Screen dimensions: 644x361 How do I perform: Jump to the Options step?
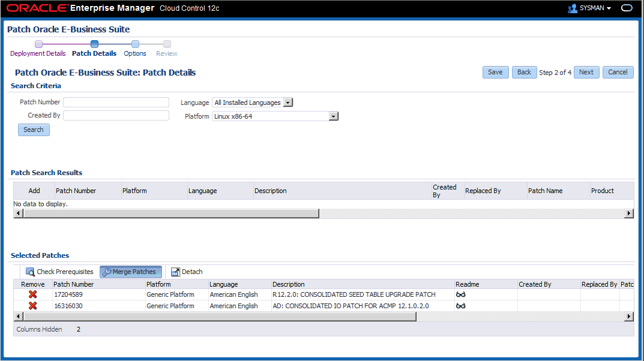pos(135,53)
